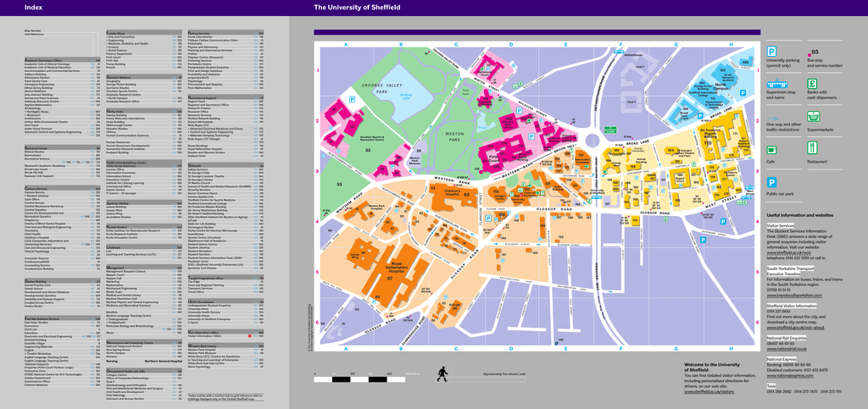Screen dimensions: 868x409
Task: Click the Index title in the purple bar
Action: [34, 8]
